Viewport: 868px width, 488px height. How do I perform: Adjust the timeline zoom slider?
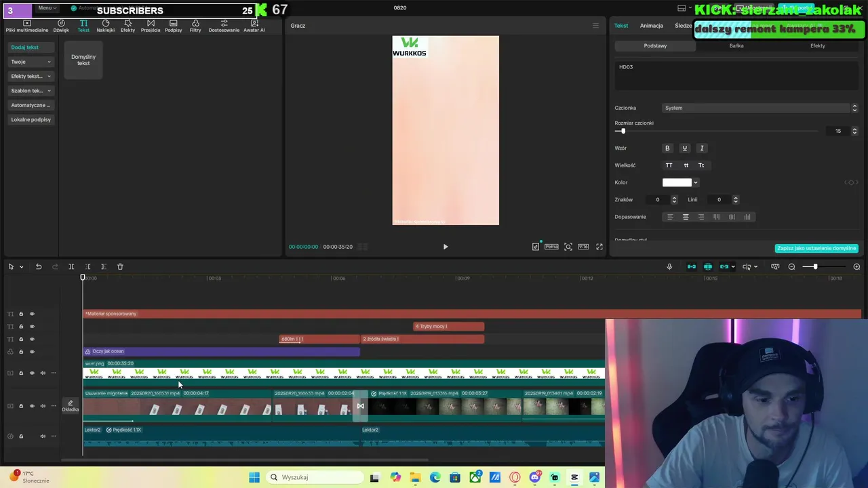coord(825,266)
